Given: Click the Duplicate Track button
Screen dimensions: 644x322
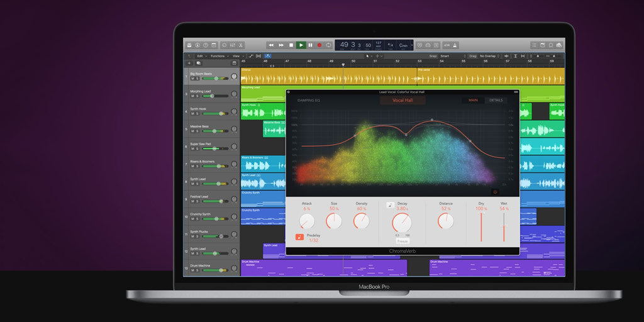Looking at the screenshot, I should tap(198, 64).
